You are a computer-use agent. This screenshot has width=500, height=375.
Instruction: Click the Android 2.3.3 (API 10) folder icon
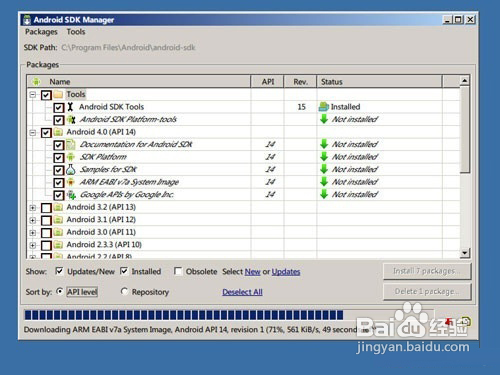point(58,245)
